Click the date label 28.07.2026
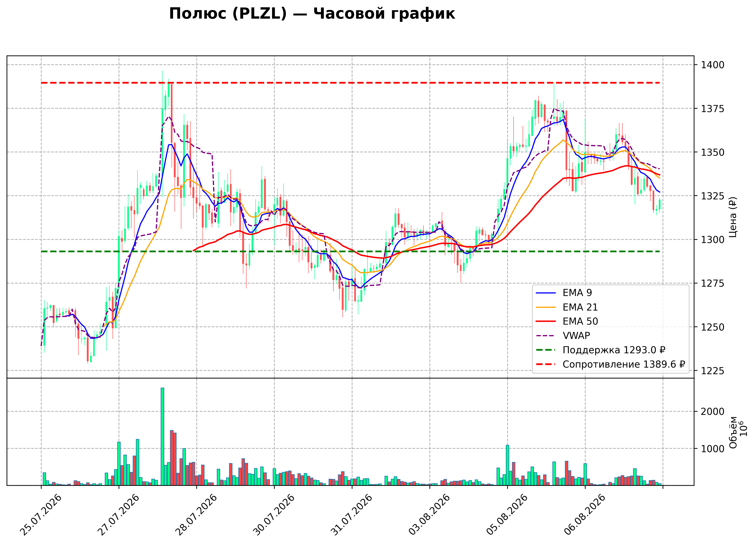Image resolution: width=756 pixels, height=544 pixels. click(x=196, y=515)
